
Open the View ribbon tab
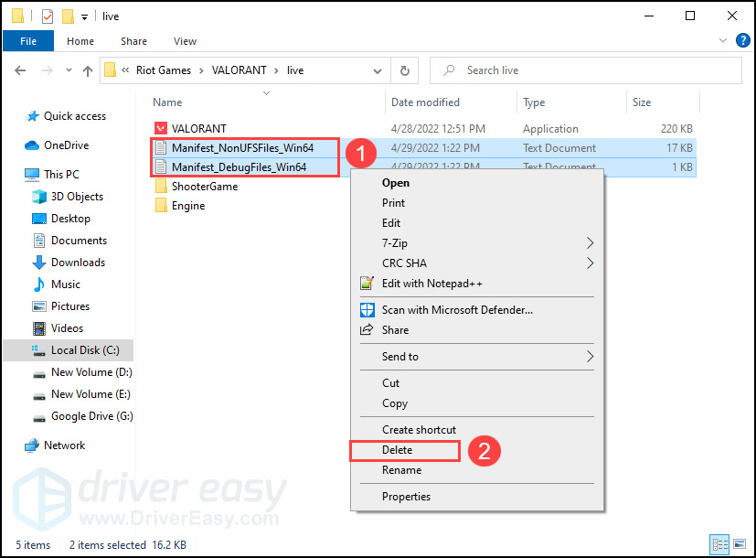(x=185, y=41)
